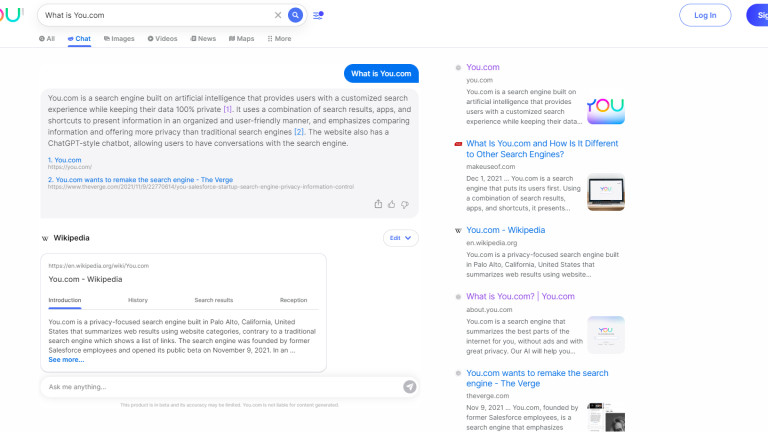Switch to the Images tab
768x432 pixels.
tap(119, 38)
